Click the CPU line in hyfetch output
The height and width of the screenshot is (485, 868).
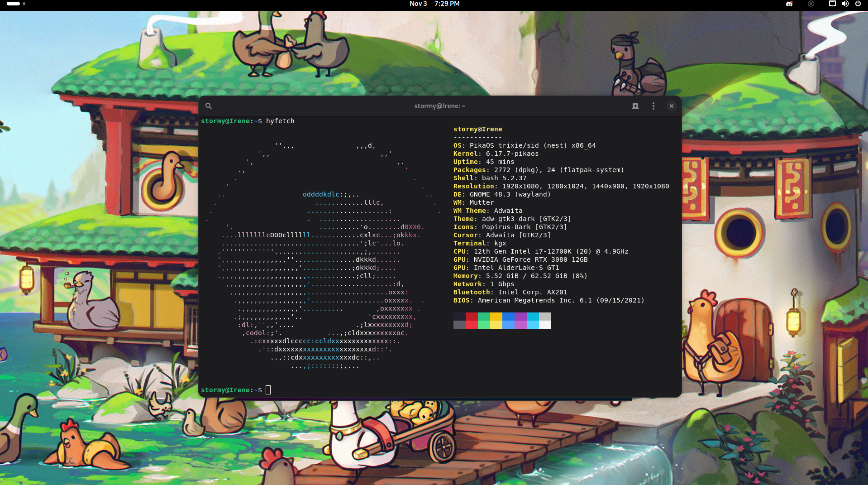click(x=541, y=251)
